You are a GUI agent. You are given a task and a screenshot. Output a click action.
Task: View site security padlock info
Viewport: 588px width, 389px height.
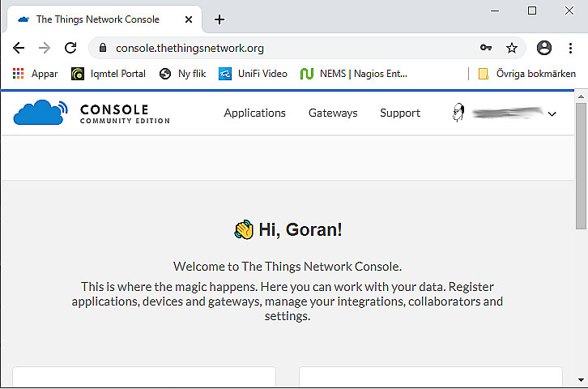point(102,48)
